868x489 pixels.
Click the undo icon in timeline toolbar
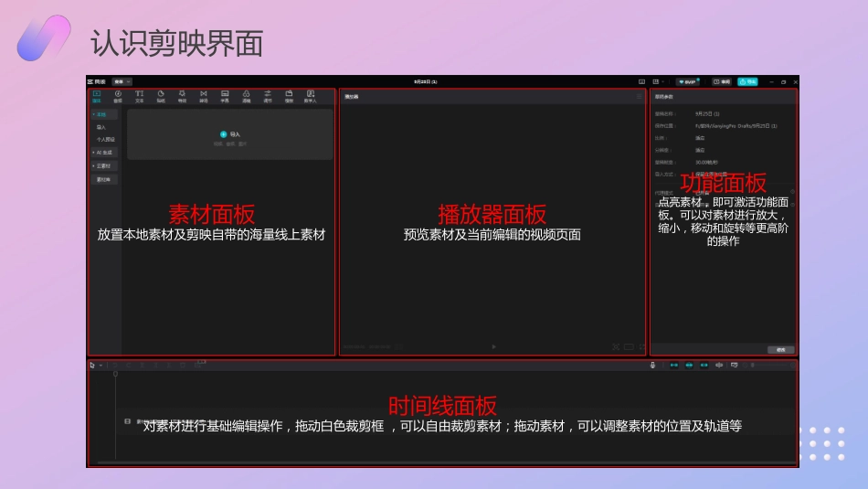pyautogui.click(x=115, y=365)
